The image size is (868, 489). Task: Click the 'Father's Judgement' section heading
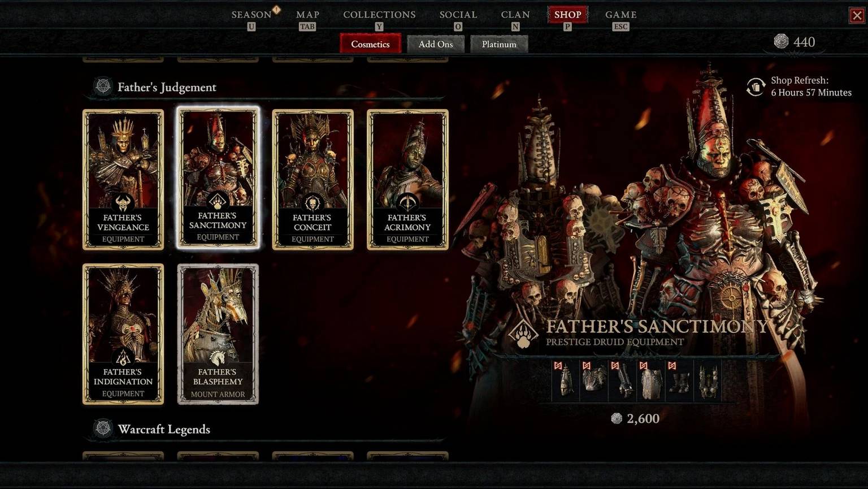click(167, 87)
